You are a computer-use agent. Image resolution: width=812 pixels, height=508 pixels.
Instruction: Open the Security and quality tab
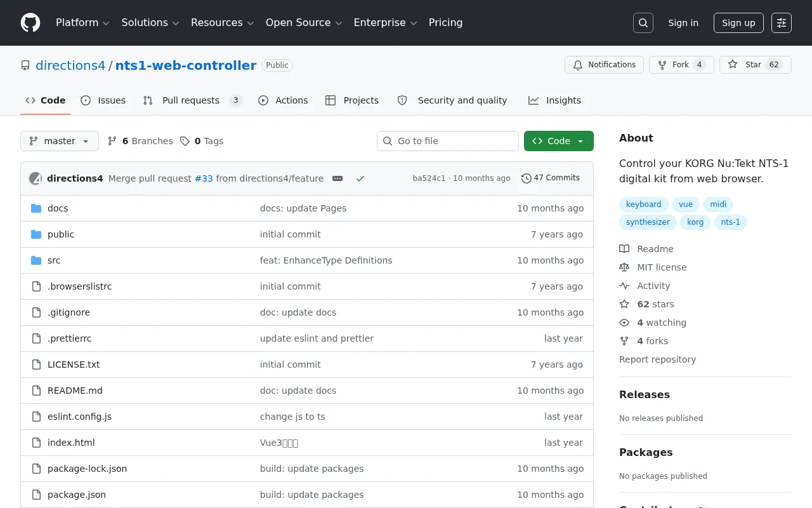452,100
